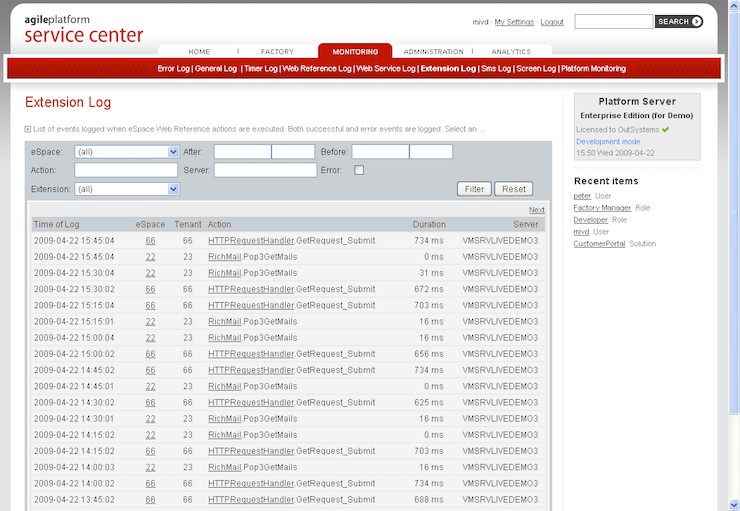Image resolution: width=740 pixels, height=511 pixels.
Task: Open the first HTTPRequestHandler action link
Action: pos(251,240)
